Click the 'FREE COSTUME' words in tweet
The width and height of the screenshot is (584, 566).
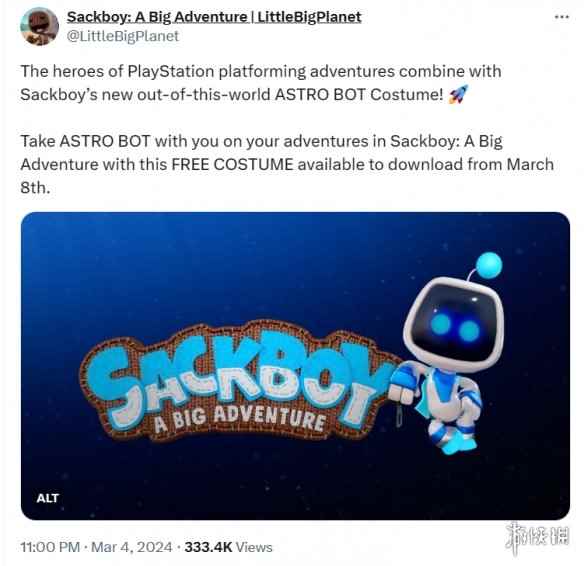232,164
